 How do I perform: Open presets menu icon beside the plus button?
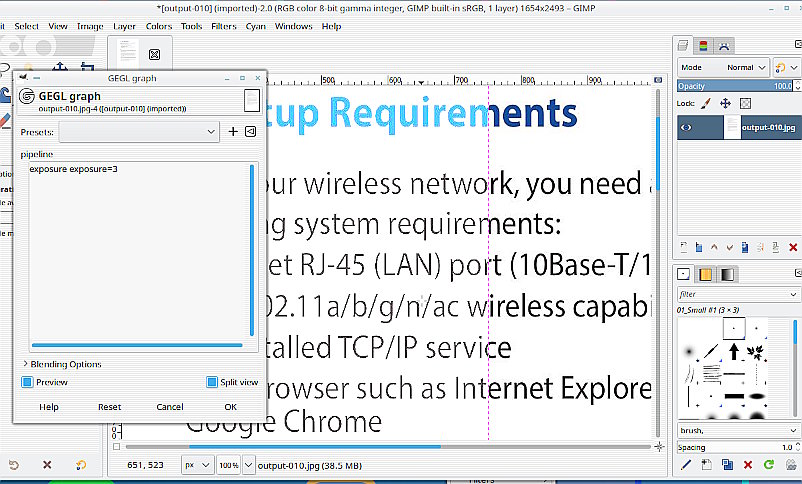click(251, 131)
